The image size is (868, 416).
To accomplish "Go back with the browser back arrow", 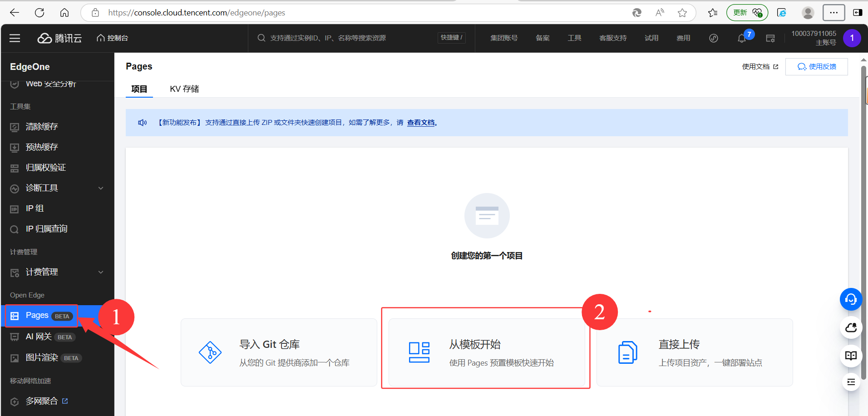I will point(15,13).
